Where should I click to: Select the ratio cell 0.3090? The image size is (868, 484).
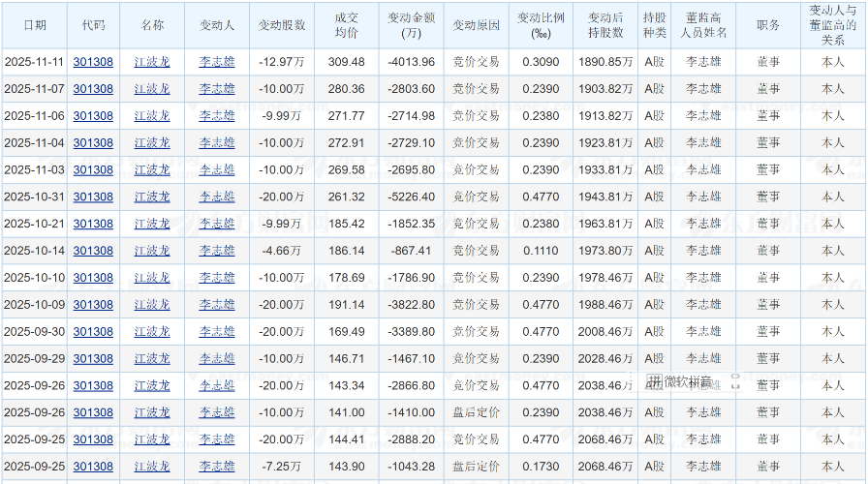[541, 62]
